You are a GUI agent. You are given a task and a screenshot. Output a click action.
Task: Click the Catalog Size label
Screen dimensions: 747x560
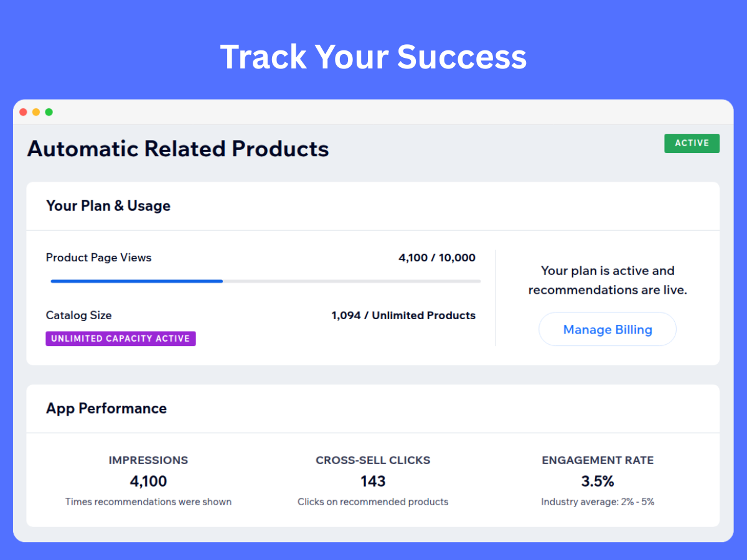click(79, 315)
